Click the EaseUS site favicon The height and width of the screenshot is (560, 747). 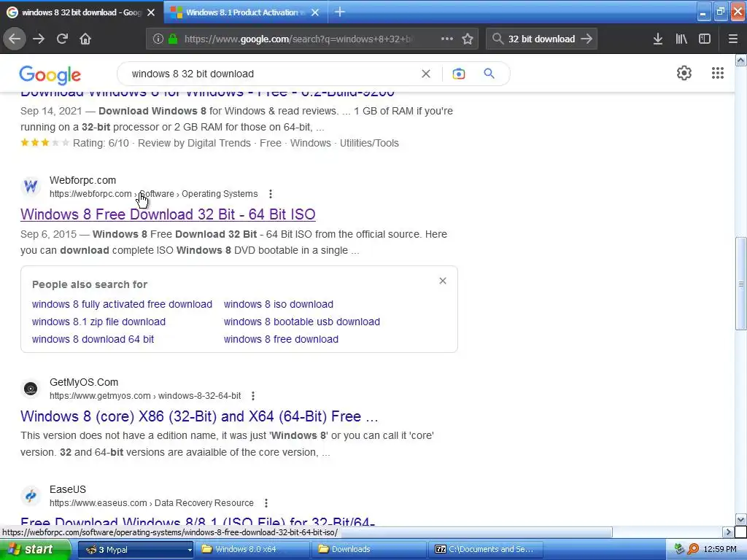click(x=31, y=496)
